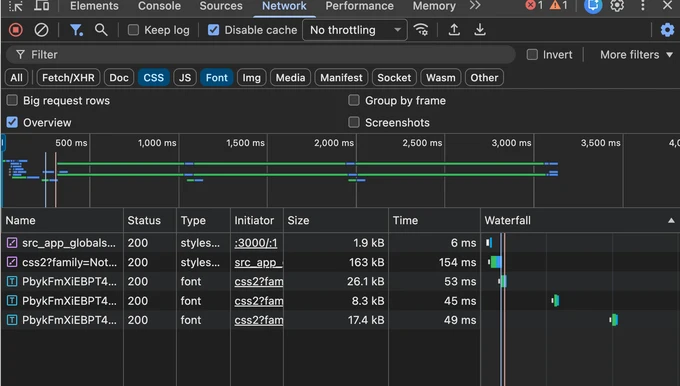Screen dimensions: 680x386
Task: Activate the inspect element picker icon
Action: (x=16, y=6)
